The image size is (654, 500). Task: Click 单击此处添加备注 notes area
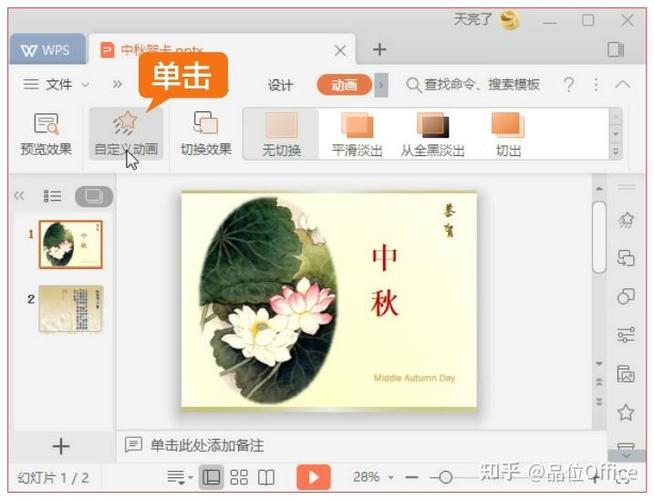tap(207, 445)
